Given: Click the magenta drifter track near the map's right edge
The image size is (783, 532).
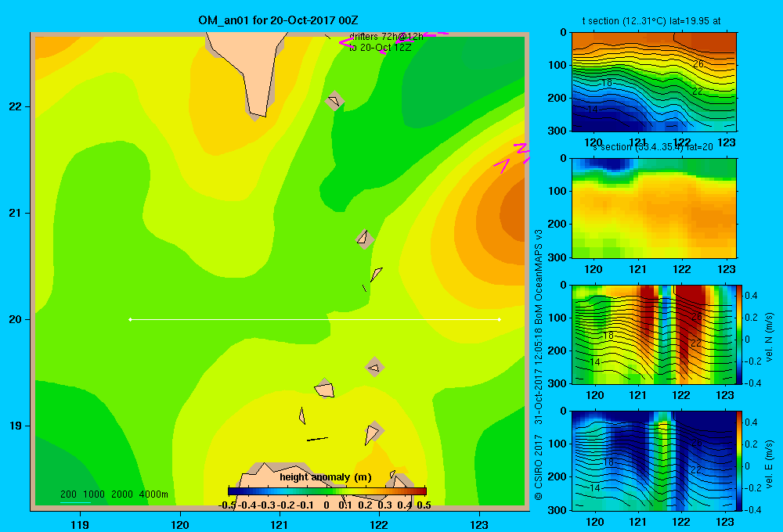Looking at the screenshot, I should coord(512,156).
